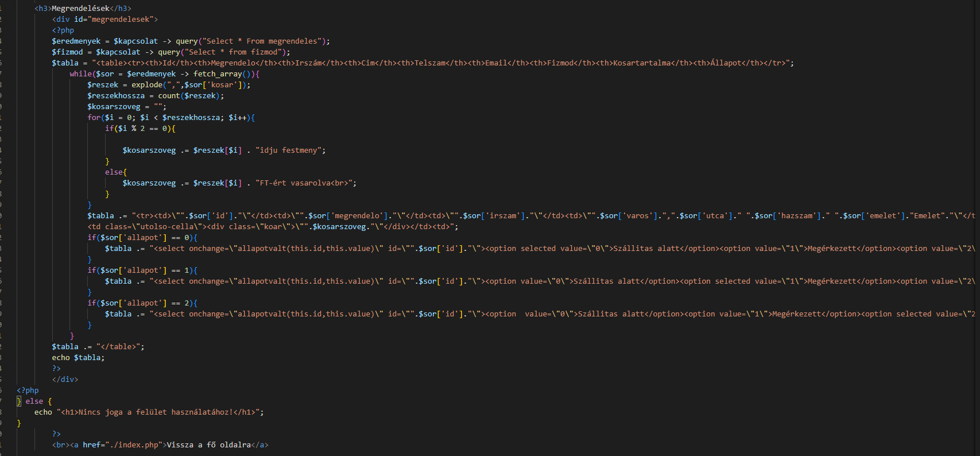980x456 pixels.
Task: Click the class name "koar" in the inner div
Action: (273, 227)
